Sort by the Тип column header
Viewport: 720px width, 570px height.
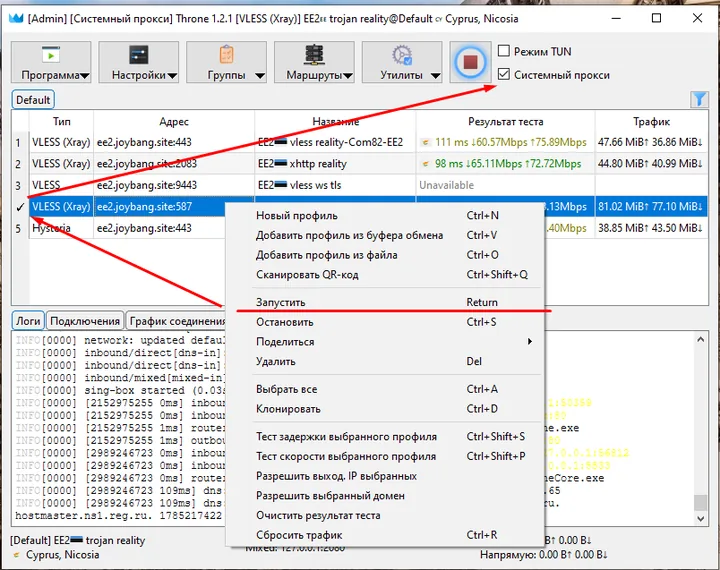click(x=62, y=121)
